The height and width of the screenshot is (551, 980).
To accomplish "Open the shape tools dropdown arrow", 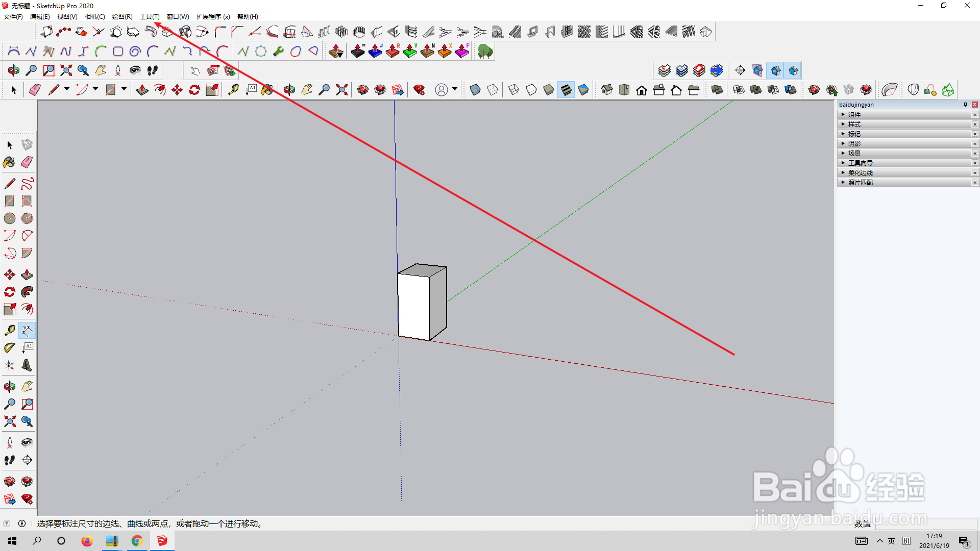I will (124, 89).
